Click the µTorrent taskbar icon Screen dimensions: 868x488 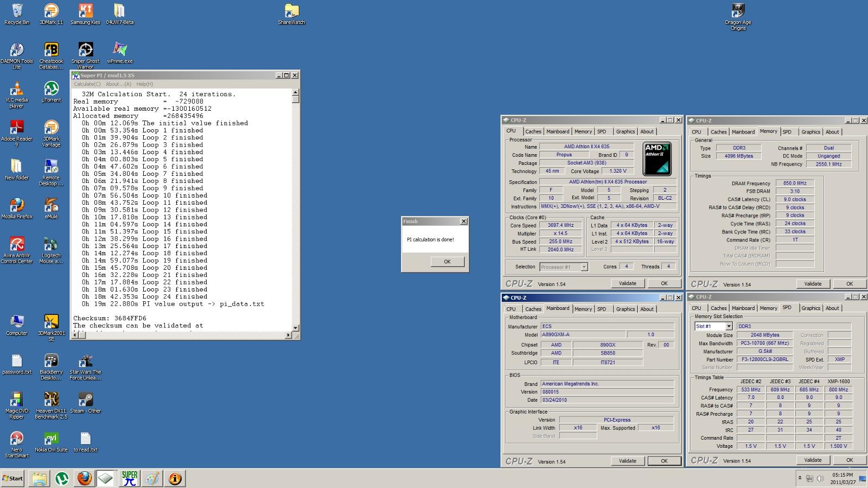coord(62,478)
